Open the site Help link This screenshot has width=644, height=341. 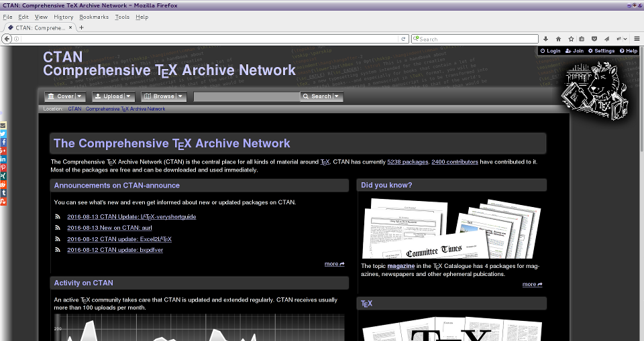[629, 51]
